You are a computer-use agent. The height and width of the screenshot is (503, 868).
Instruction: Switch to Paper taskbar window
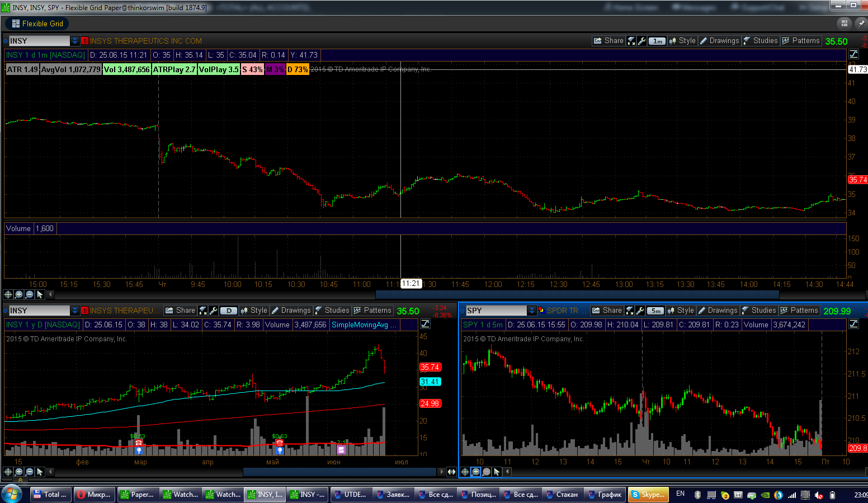click(138, 494)
